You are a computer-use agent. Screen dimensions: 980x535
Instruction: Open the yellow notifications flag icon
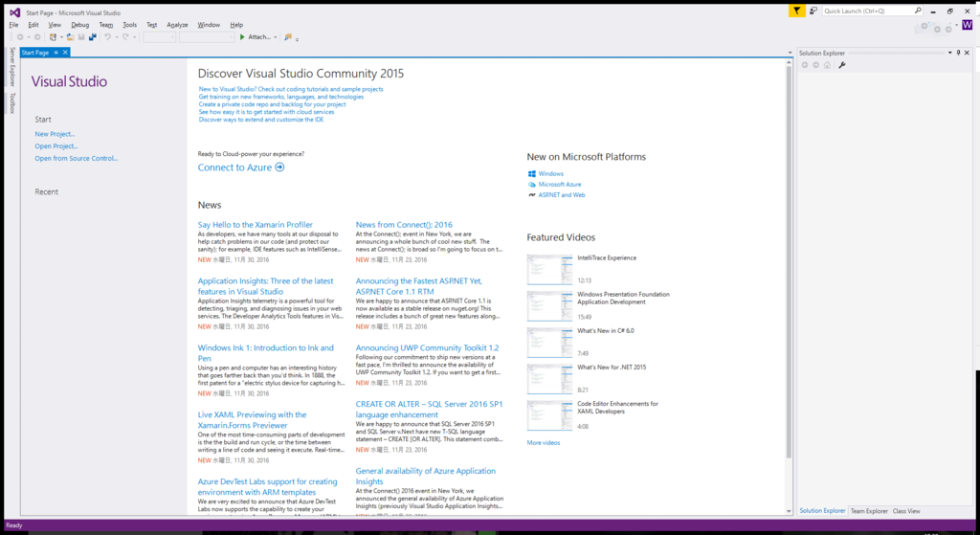797,11
